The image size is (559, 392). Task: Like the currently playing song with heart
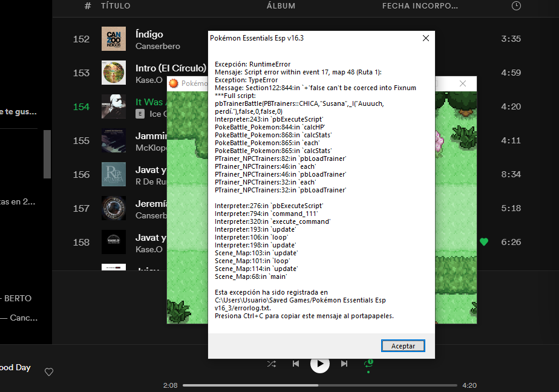coord(49,372)
